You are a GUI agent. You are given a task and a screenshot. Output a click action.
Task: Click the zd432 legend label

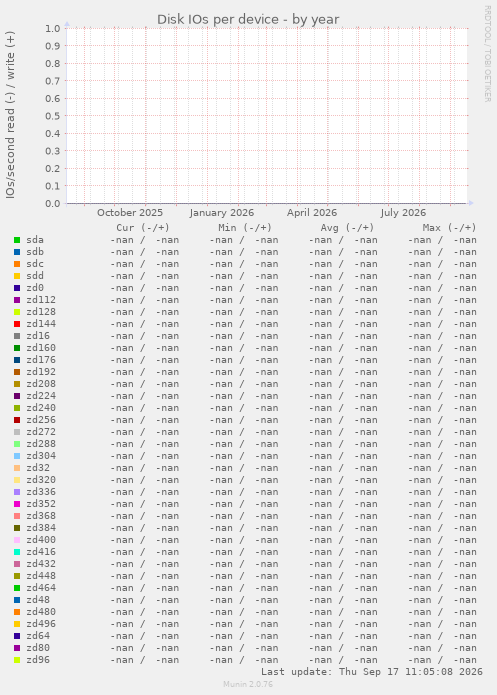pos(41,564)
